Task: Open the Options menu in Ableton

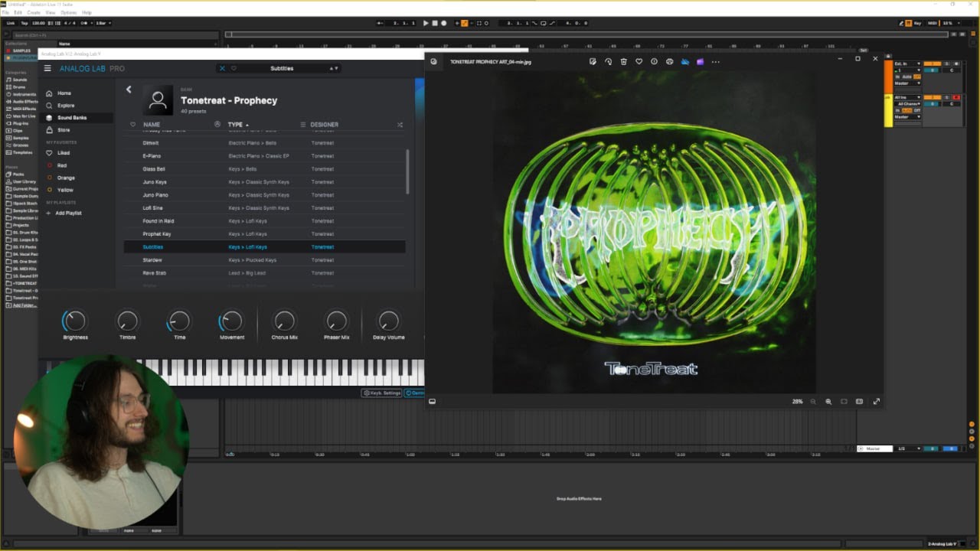Action: pyautogui.click(x=69, y=13)
